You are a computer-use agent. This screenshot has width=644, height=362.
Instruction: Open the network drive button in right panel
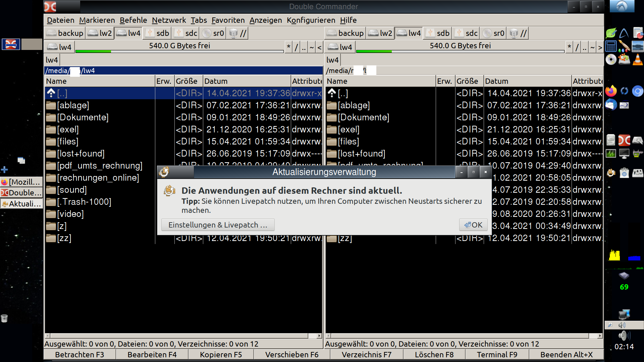click(518, 33)
